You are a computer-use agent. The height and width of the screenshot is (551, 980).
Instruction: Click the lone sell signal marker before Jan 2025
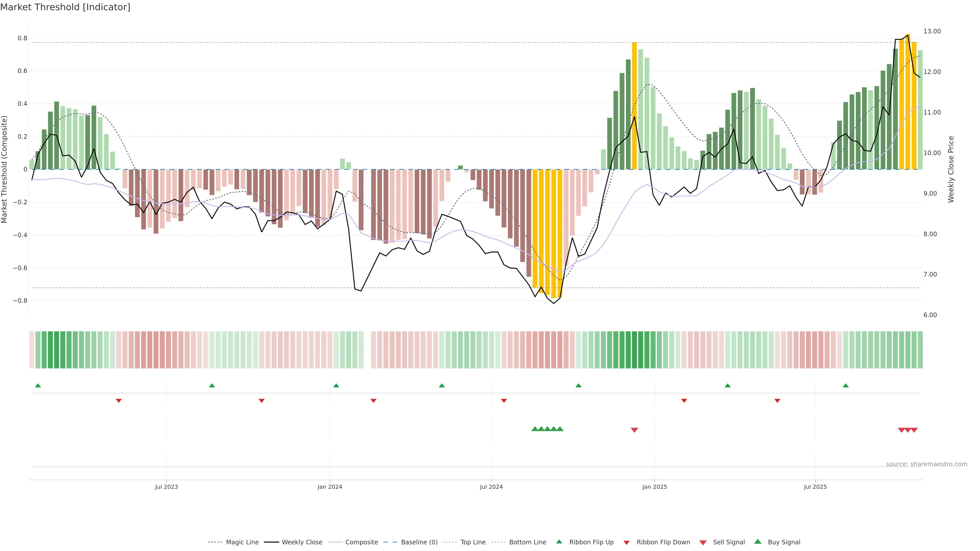pos(634,430)
